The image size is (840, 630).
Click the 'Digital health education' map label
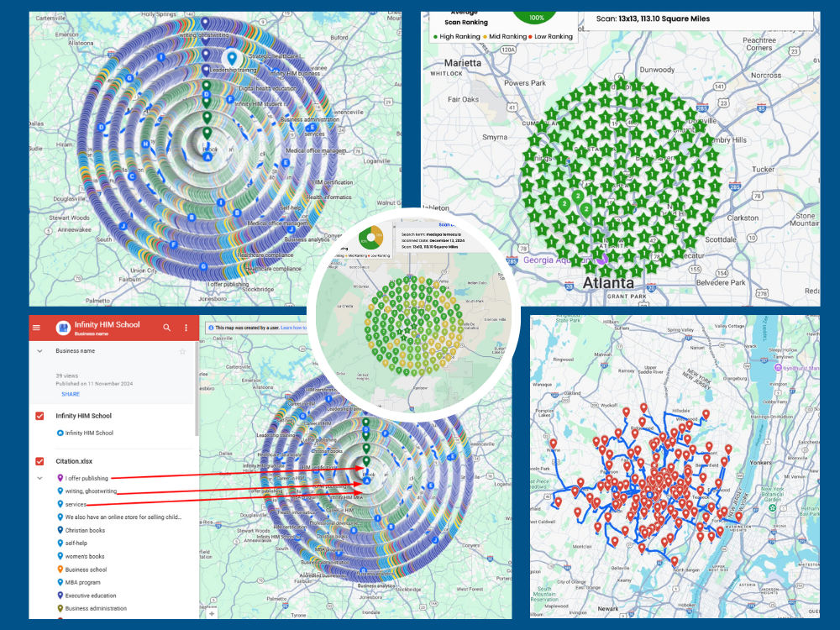point(268,88)
